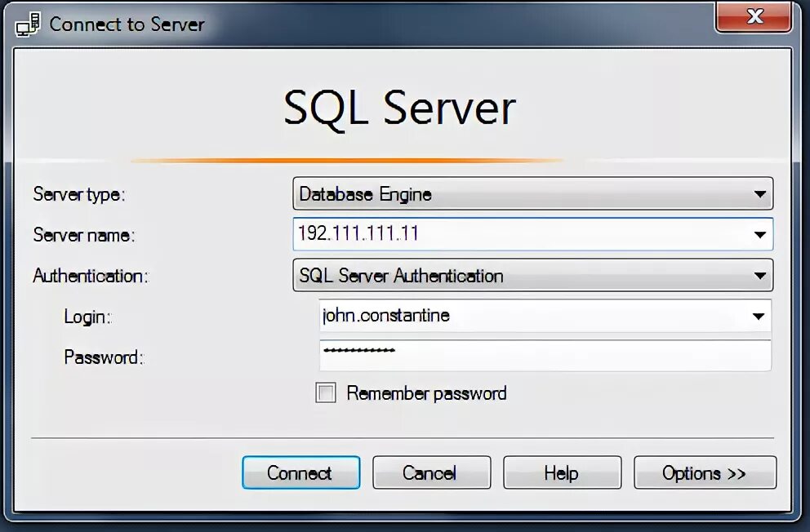Screen dimensions: 810x532
Task: Enable the Remember password checkbox
Action: tap(326, 392)
